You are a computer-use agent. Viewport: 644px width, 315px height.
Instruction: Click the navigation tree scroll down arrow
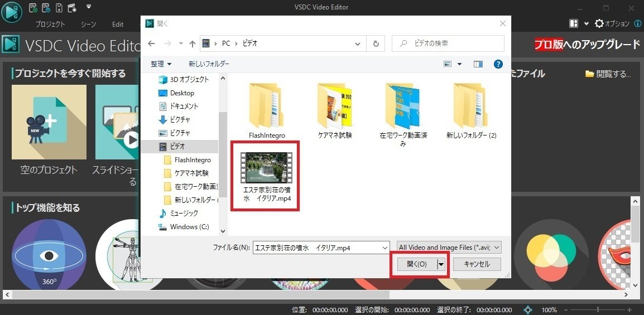(x=223, y=231)
